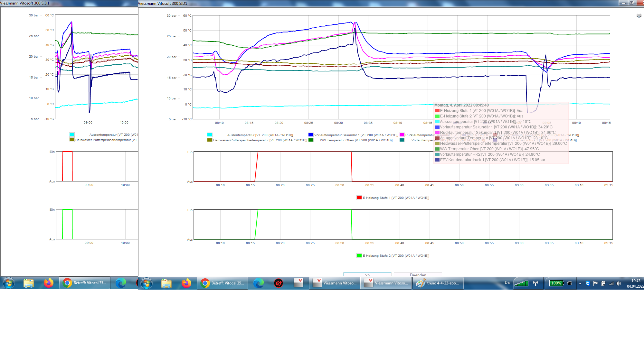The height and width of the screenshot is (362, 644).
Task: Click the tooltip header Montag, 4. April 2022 08:45:40
Action: 461,105
